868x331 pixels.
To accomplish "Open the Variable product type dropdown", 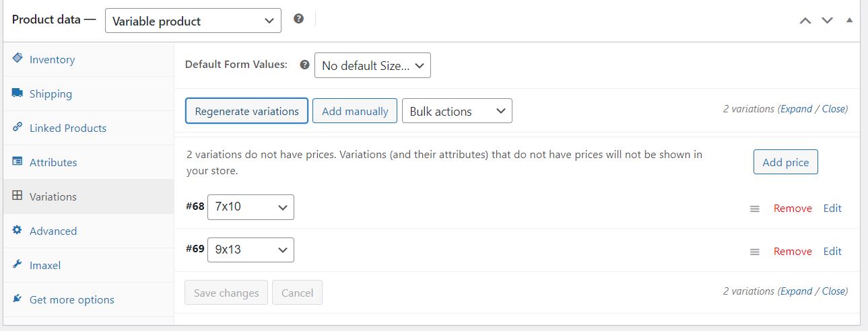I will [x=193, y=21].
